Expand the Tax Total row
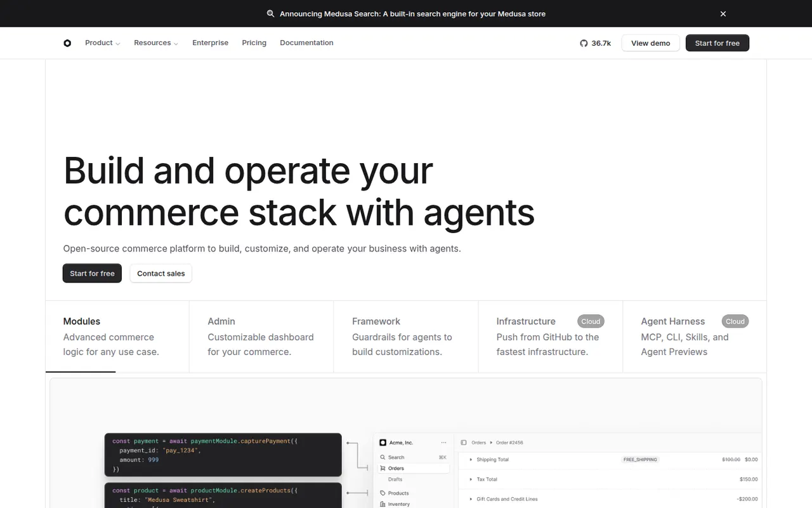Image resolution: width=812 pixels, height=508 pixels. pos(471,479)
